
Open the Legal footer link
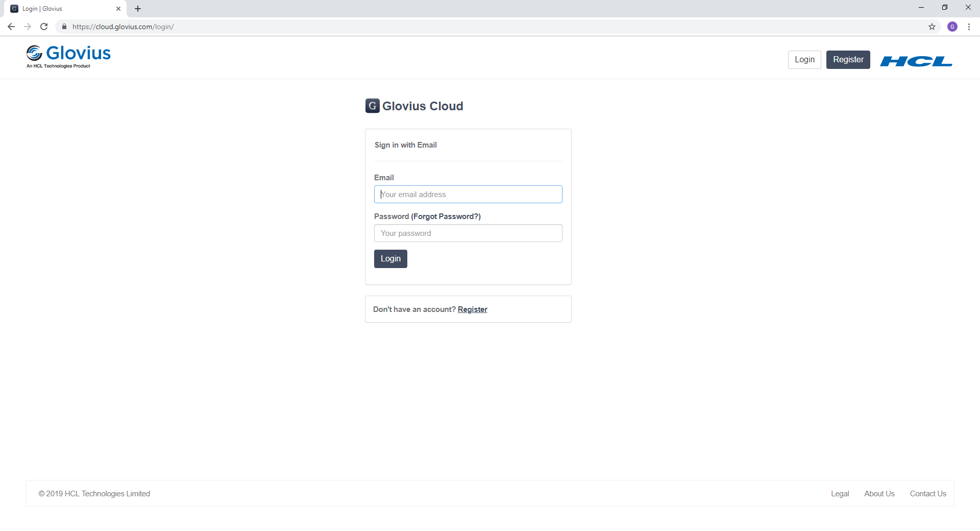(x=840, y=494)
